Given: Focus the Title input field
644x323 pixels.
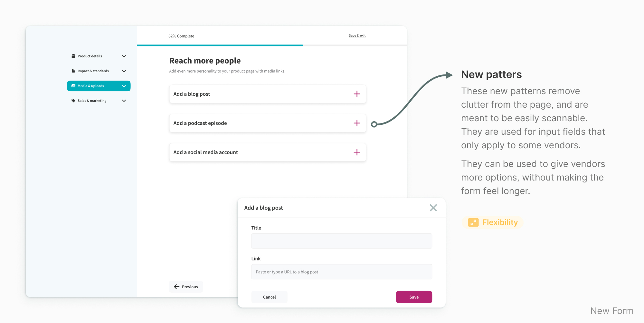Looking at the screenshot, I should 341,241.
